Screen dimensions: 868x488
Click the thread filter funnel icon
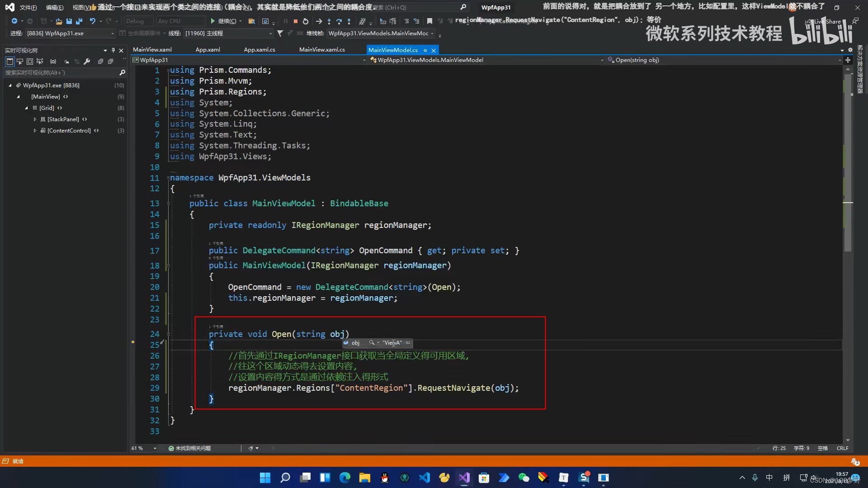(x=280, y=33)
